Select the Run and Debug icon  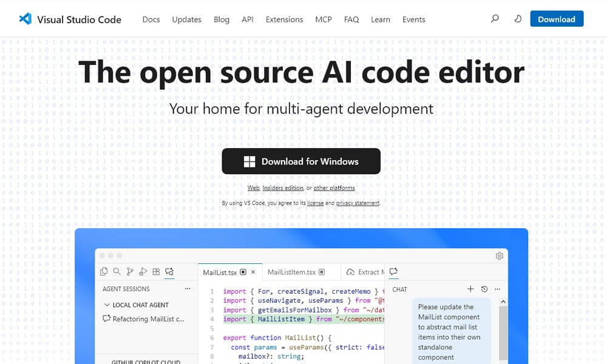143,272
